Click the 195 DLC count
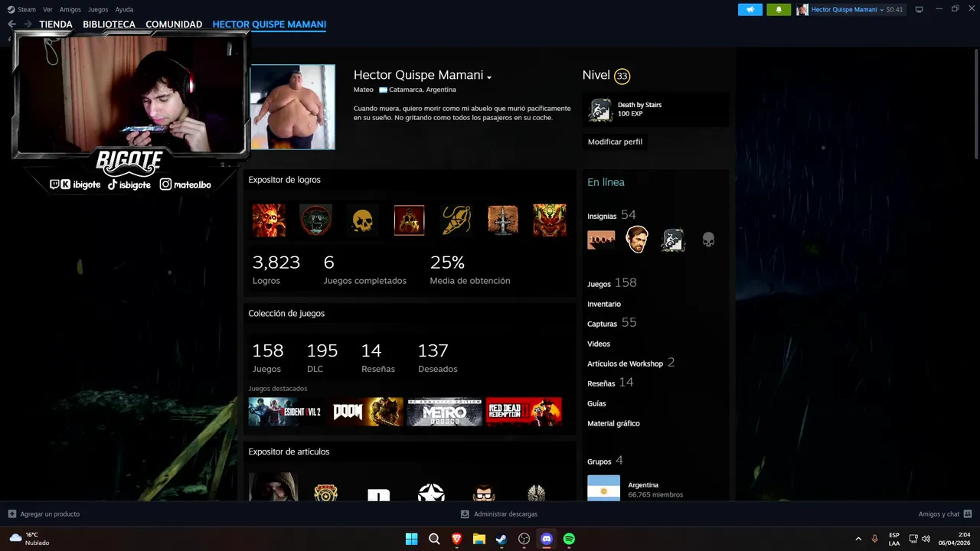 click(x=322, y=350)
